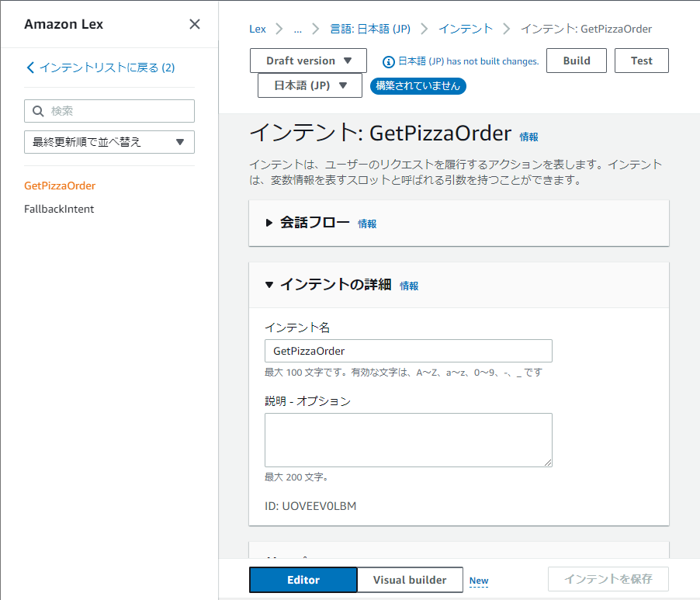Click the 情報 link beside インテントの詳細
The image size is (700, 600).
click(x=409, y=285)
